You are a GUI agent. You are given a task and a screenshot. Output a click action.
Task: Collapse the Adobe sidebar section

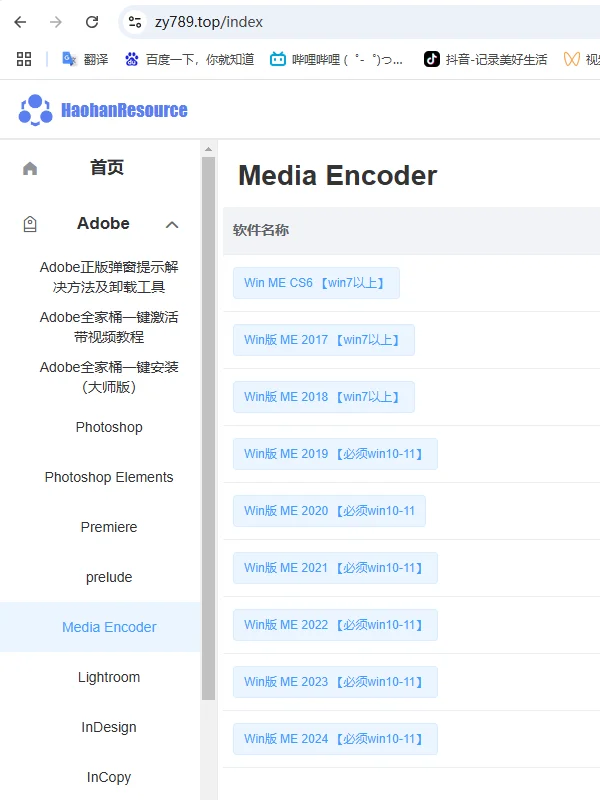172,225
